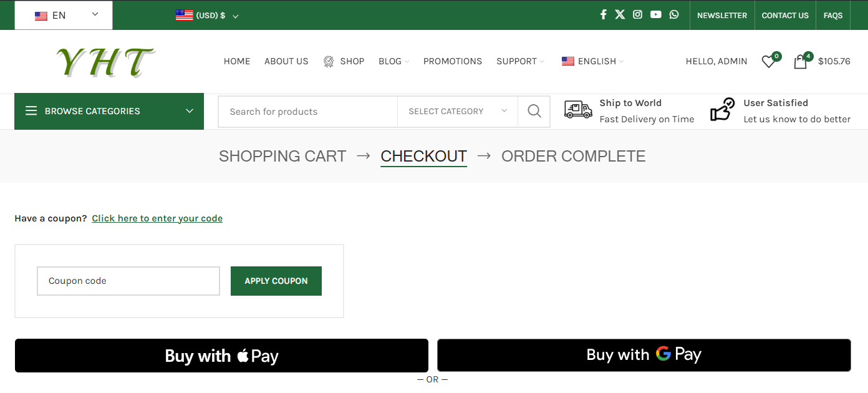Screen dimensions: 868x393
Task: Expand the Support submenu
Action: (520, 61)
